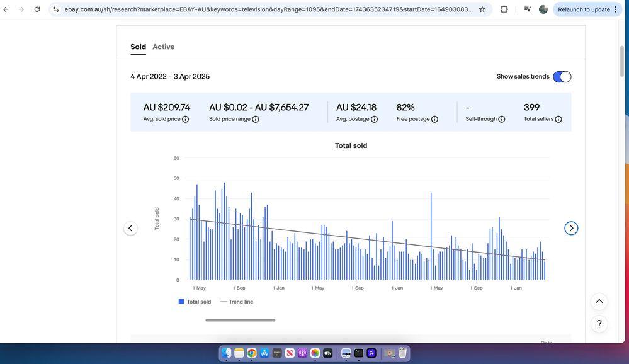This screenshot has width=629, height=364.
Task: Open the Total sellers info icon
Action: pyautogui.click(x=558, y=119)
